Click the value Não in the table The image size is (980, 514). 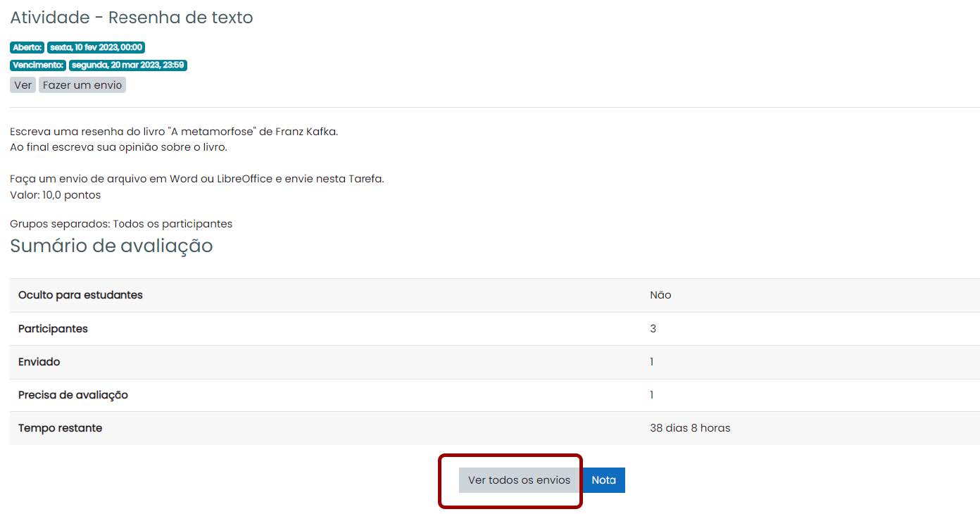660,295
